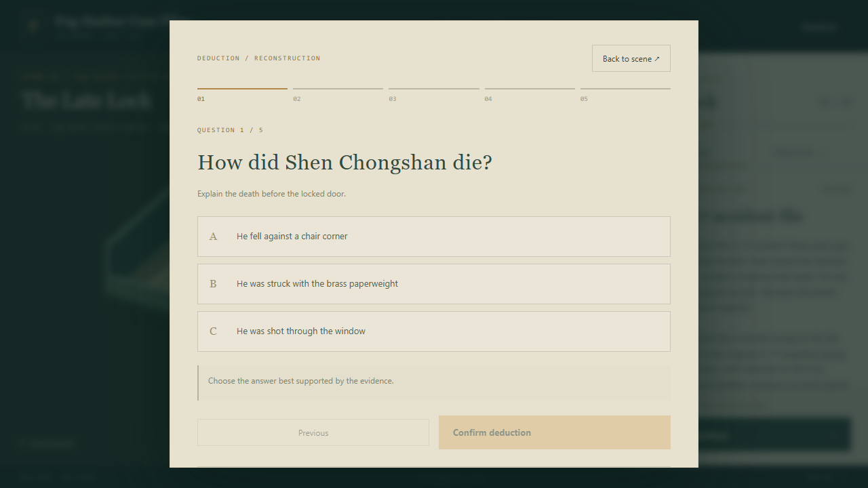Image resolution: width=868 pixels, height=488 pixels.
Task: Click the DEDUCTION breadcrumb label
Action: pos(218,58)
